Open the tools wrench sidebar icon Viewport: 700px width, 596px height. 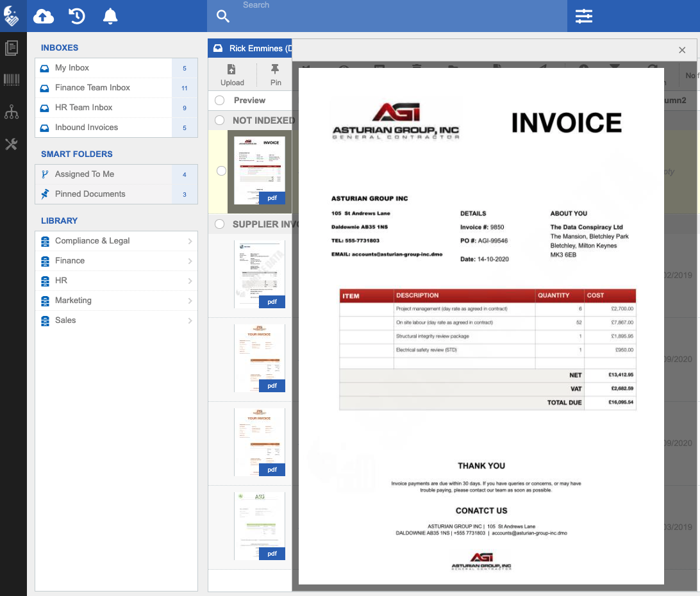tap(12, 144)
